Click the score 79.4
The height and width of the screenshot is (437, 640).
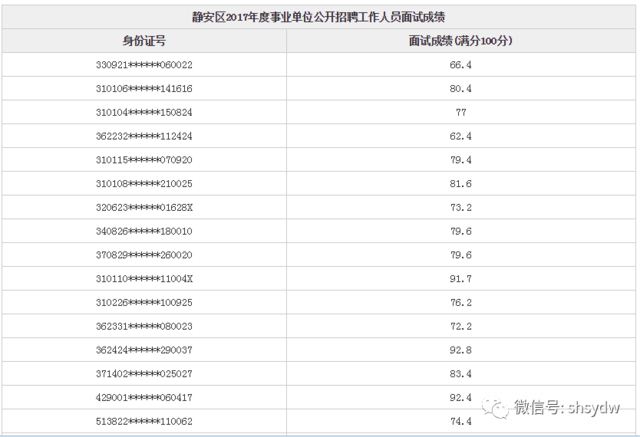pos(460,160)
